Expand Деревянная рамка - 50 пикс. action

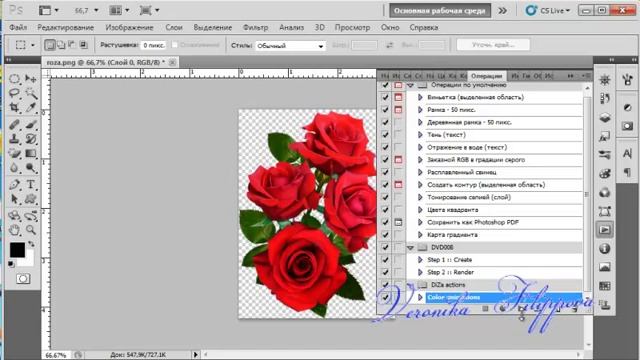tap(420, 122)
